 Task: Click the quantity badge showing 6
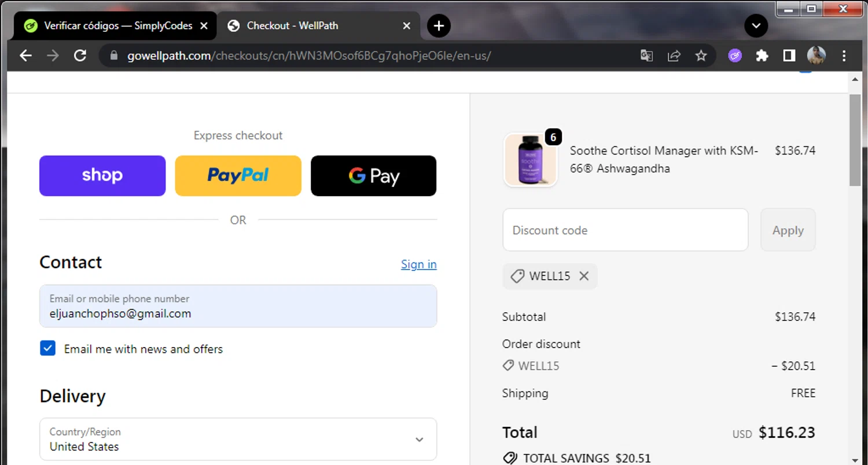click(553, 137)
